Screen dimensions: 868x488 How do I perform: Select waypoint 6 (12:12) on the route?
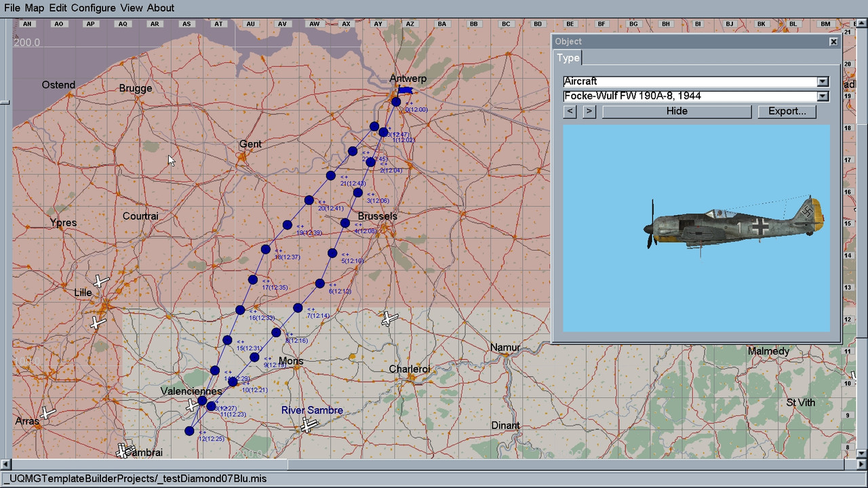tap(319, 283)
